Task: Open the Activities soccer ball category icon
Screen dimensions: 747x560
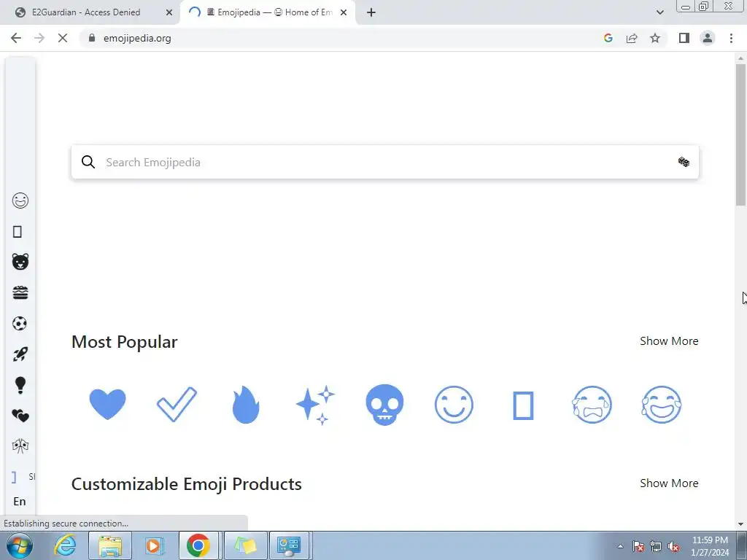Action: pos(20,323)
